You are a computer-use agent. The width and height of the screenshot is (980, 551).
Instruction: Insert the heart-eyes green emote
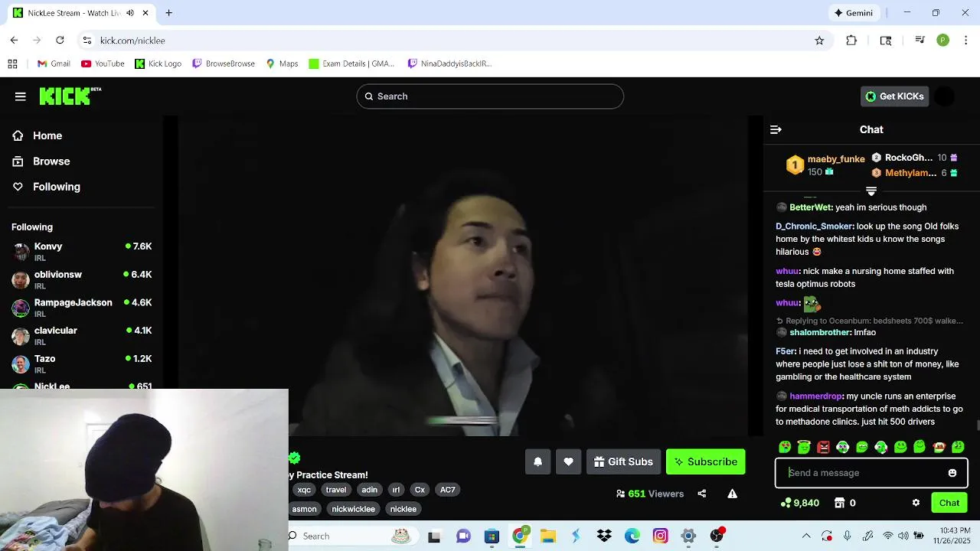point(785,447)
